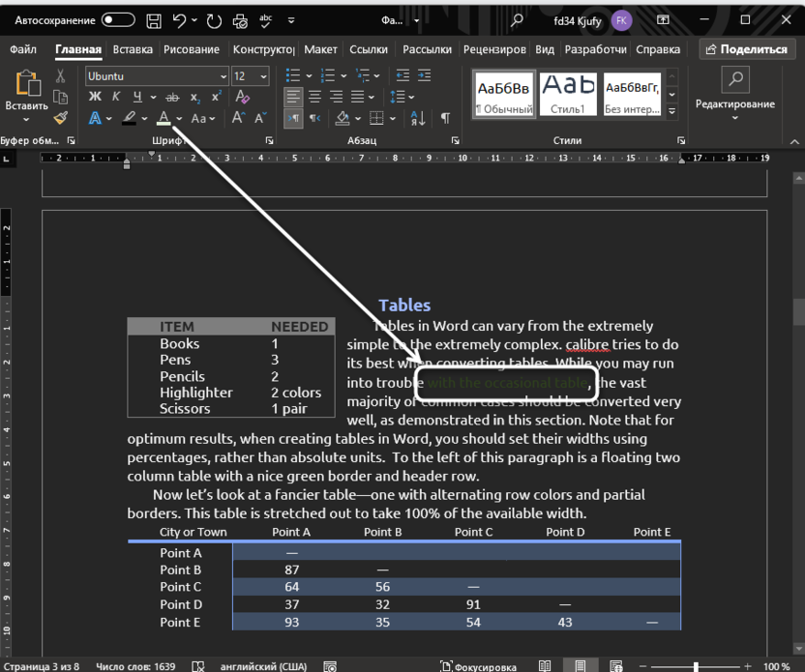The width and height of the screenshot is (805, 672).
Task: Select the Стиль1 style from the gallery
Action: [x=568, y=94]
